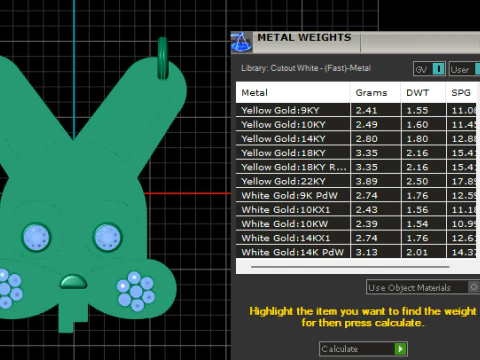Click the Calculate button
The image size is (480, 360).
pyautogui.click(x=363, y=349)
